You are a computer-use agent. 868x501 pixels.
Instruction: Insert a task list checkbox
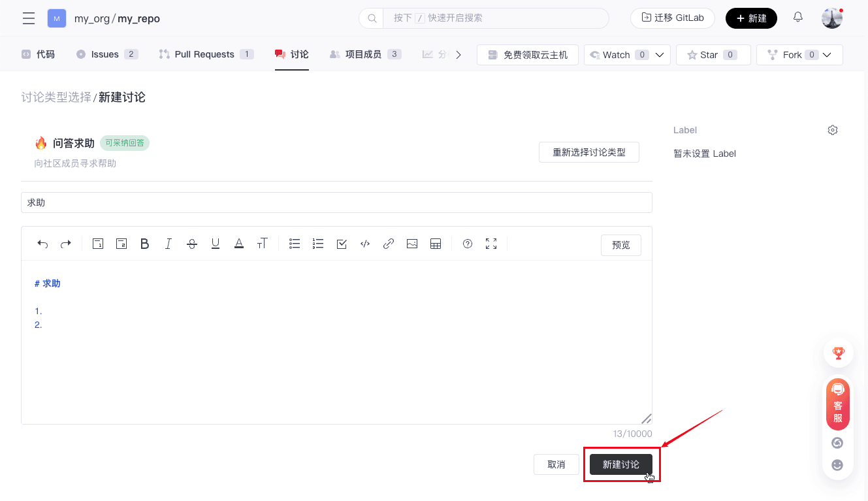click(342, 244)
